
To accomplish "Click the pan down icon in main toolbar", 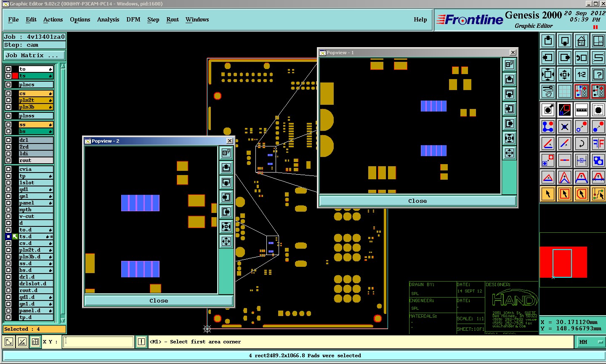I will point(564,41).
